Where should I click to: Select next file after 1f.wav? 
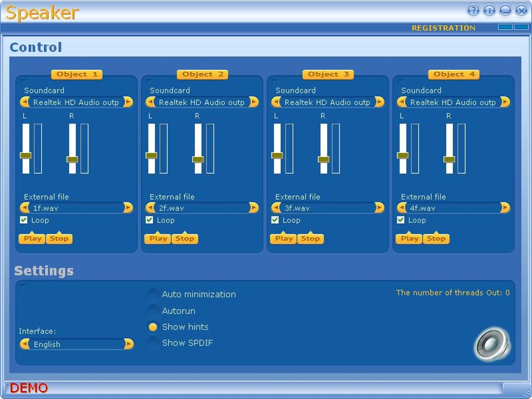pos(128,208)
